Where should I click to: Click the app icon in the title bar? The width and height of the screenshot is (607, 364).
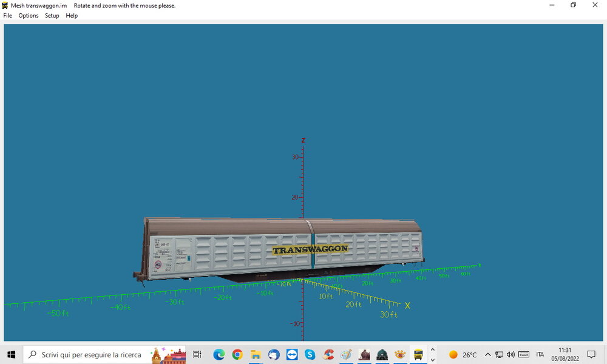pos(5,5)
